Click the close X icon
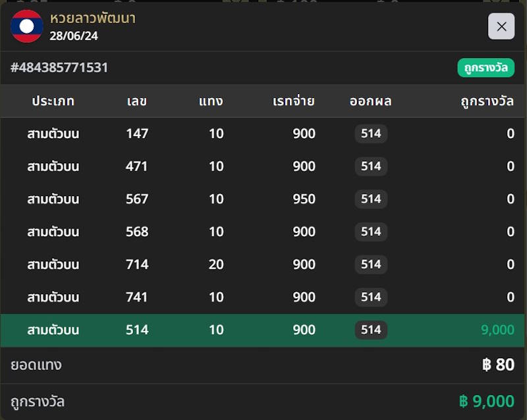Viewport: 527px width, 420px height. coord(501,26)
